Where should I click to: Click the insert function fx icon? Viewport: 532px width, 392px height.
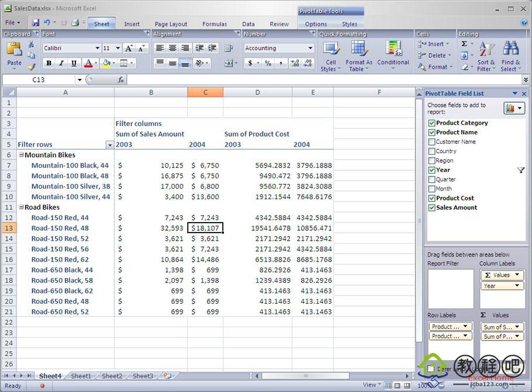coord(121,79)
